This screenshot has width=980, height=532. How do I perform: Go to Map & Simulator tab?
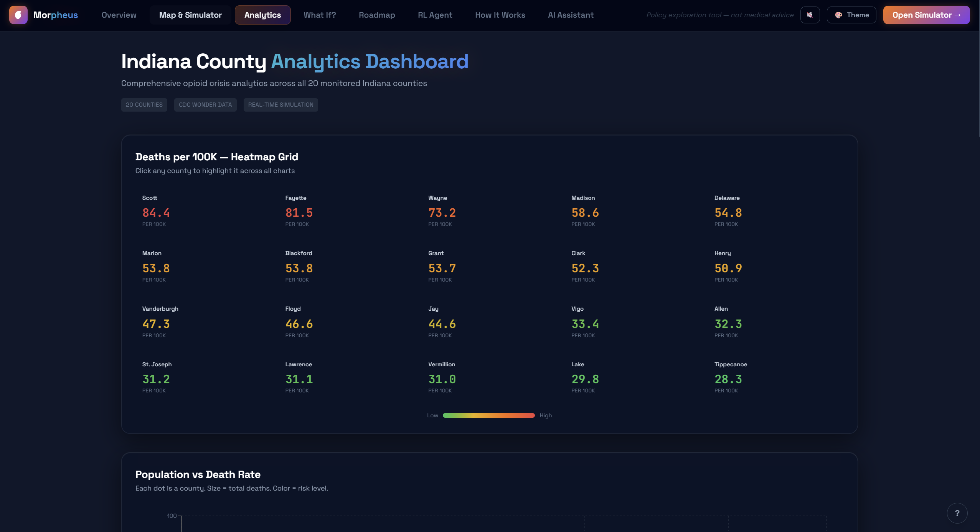tap(190, 15)
